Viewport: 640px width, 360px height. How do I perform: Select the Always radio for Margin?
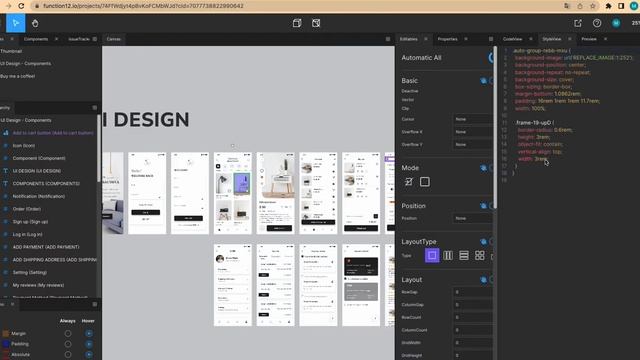(x=68, y=333)
